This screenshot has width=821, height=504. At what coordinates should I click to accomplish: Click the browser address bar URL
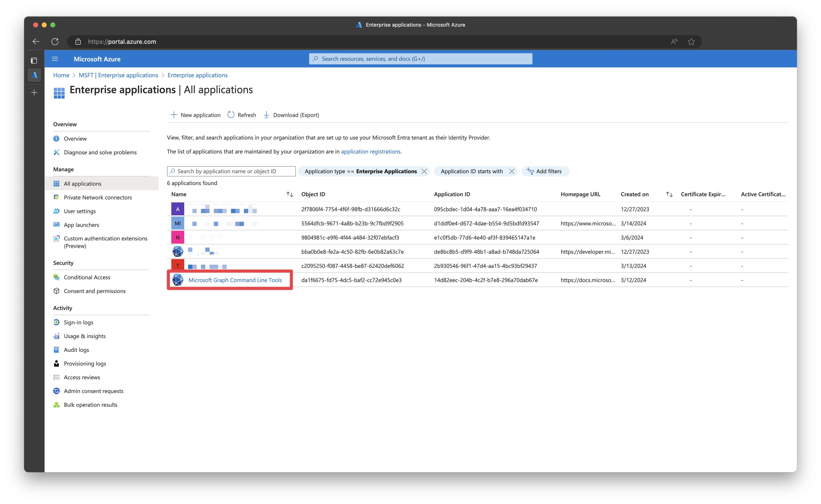point(122,42)
